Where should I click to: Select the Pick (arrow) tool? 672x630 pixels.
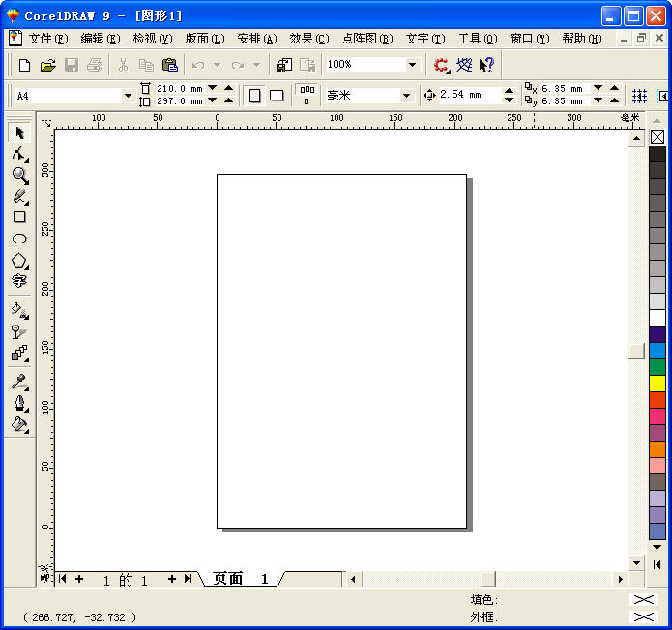19,132
